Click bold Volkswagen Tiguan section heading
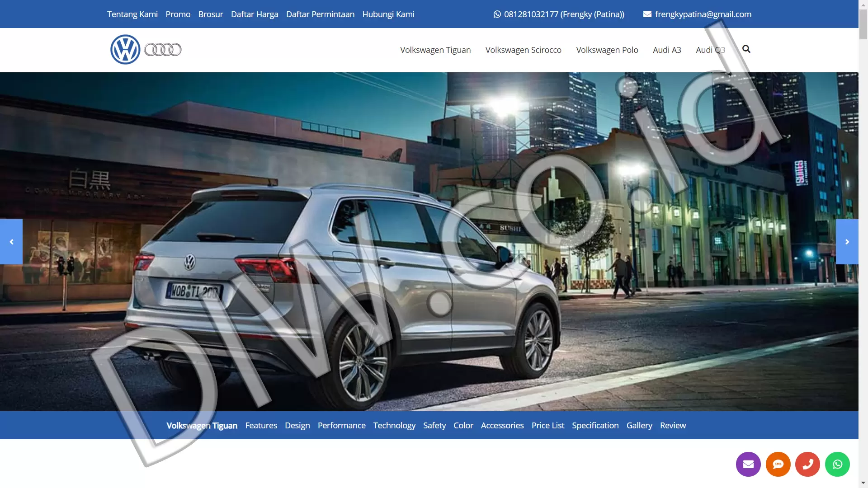This screenshot has width=868, height=488. (202, 425)
